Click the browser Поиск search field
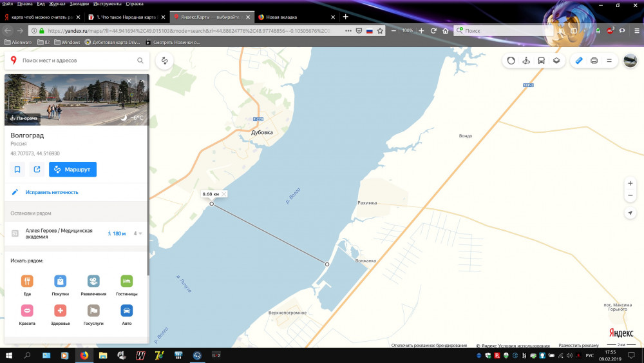This screenshot has height=363, width=644. point(503,31)
